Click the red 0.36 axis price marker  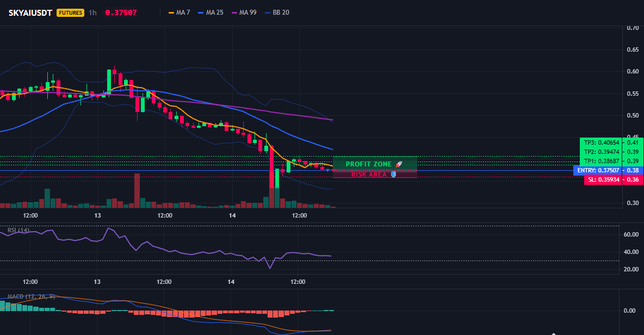click(633, 179)
